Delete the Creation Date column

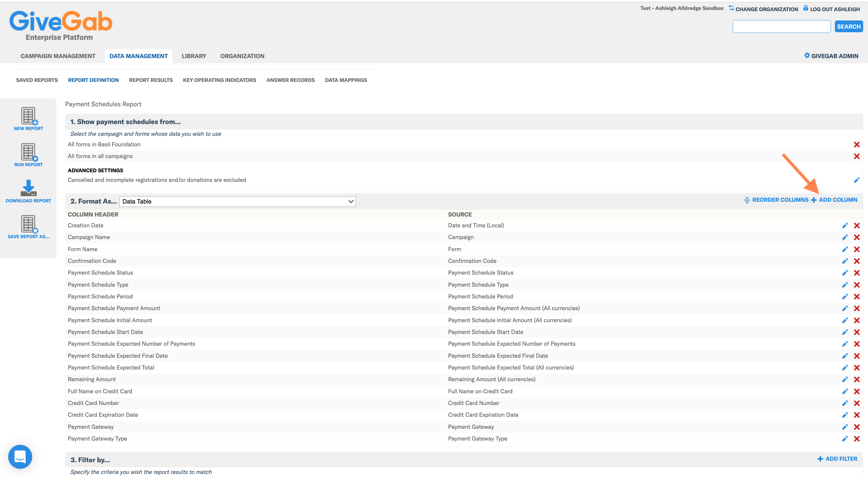[857, 226]
